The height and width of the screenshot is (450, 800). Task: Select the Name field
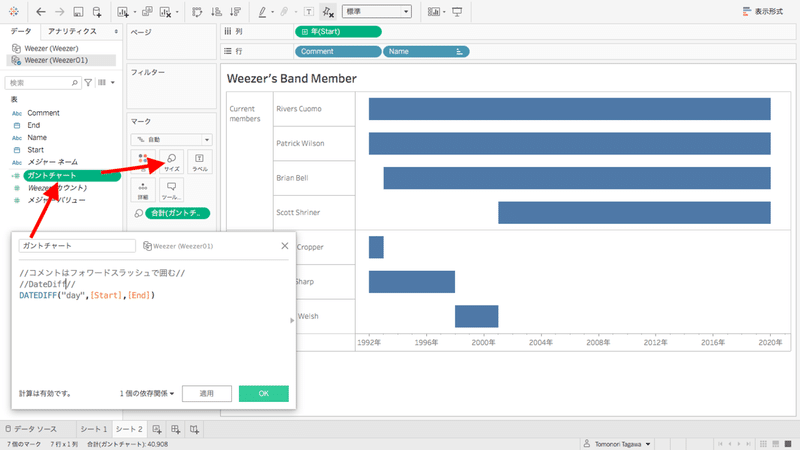coord(37,137)
